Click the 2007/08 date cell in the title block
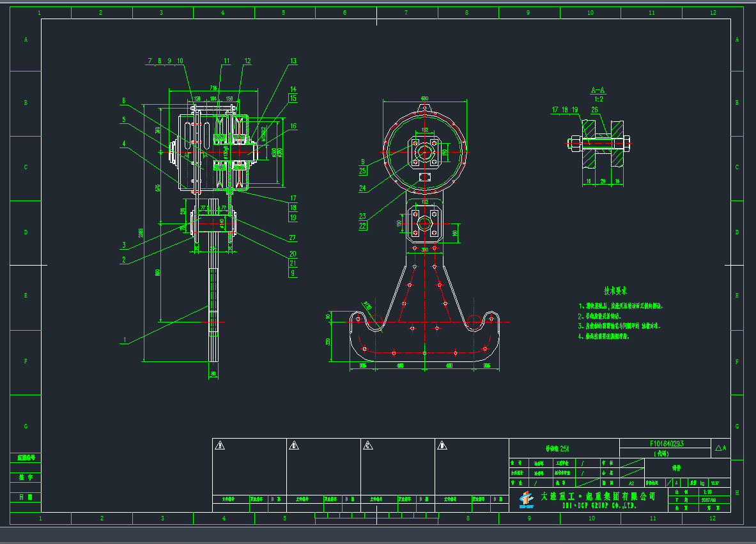This screenshot has height=544, width=756. click(708, 500)
